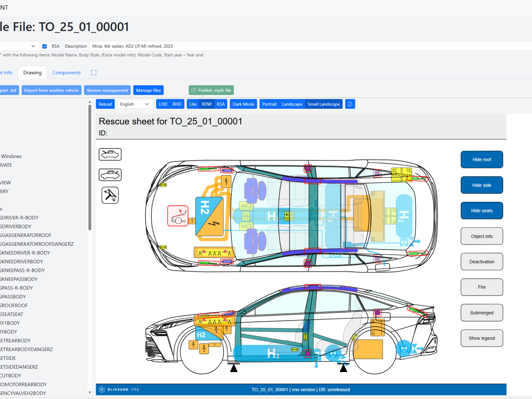Open the English language dropdown
Screen dimensions: 532x399
(135, 104)
